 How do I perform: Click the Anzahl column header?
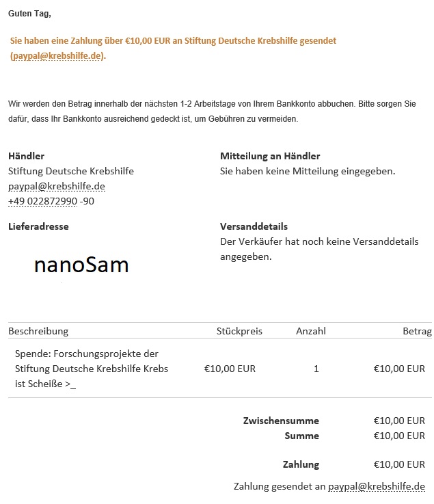[311, 331]
